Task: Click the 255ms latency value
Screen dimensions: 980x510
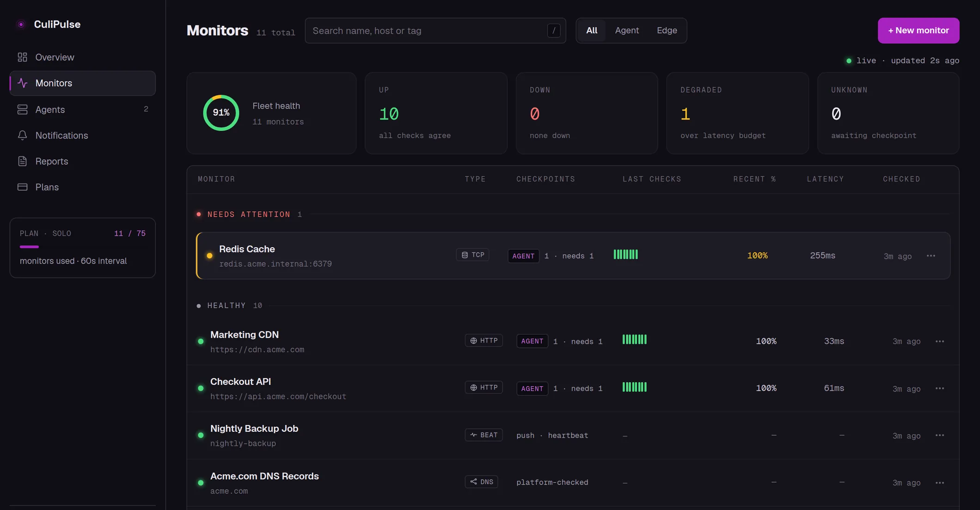Action: (822, 255)
